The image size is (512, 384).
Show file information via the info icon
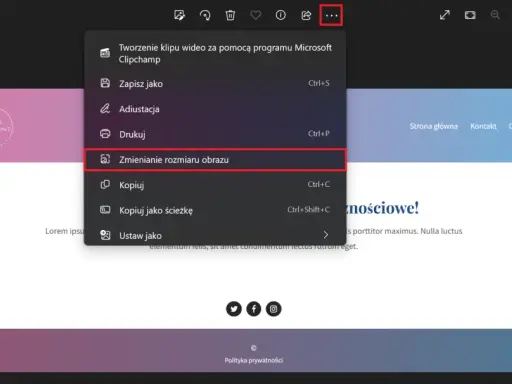click(281, 15)
